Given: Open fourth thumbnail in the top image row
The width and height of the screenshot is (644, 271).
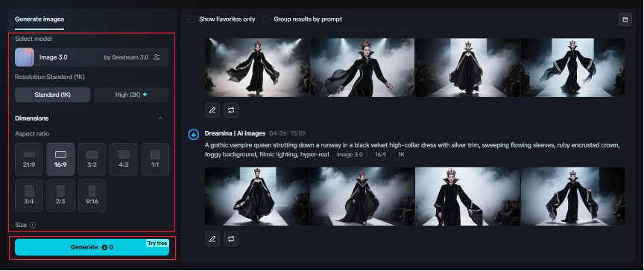Looking at the screenshot, I should [x=572, y=68].
